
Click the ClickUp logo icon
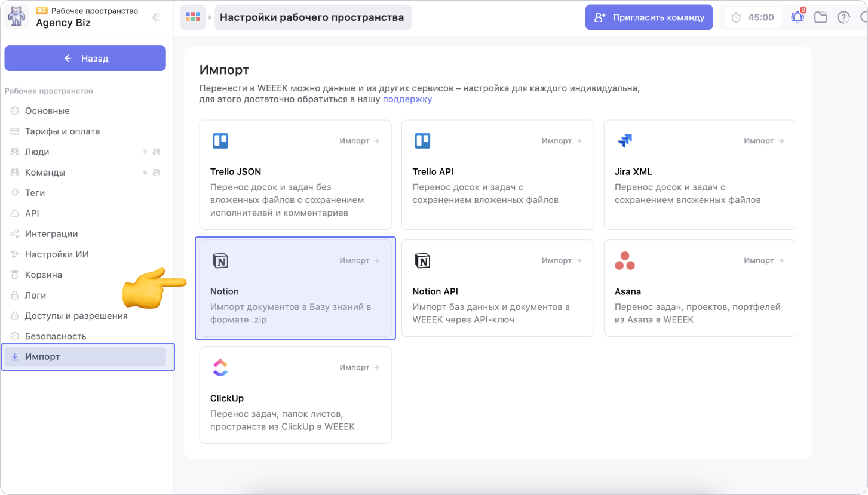pyautogui.click(x=220, y=368)
